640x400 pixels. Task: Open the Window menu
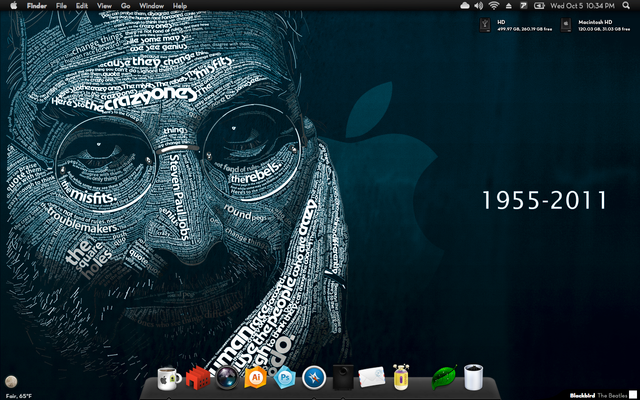click(x=151, y=6)
